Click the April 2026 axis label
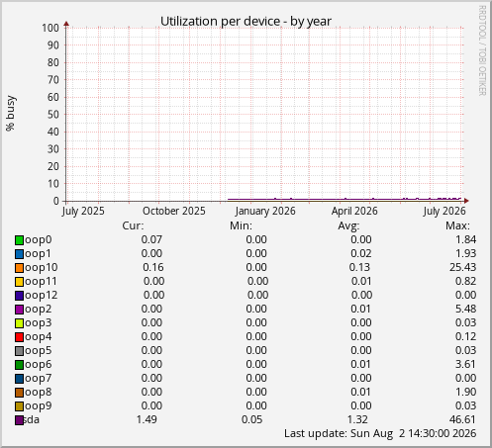The height and width of the screenshot is (448, 492). [354, 211]
